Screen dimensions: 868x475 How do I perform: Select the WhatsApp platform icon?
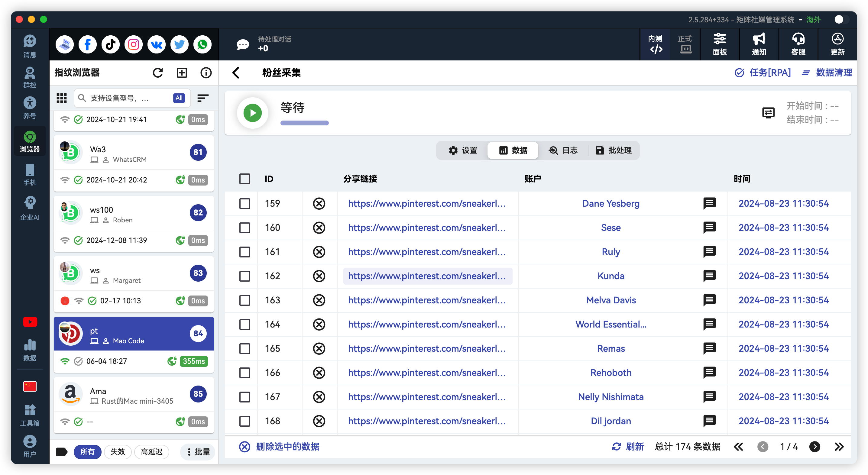202,44
